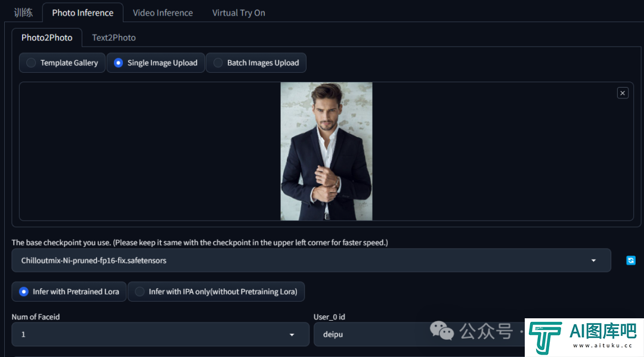Image resolution: width=644 pixels, height=357 pixels.
Task: Remove the uploaded image with X icon
Action: point(623,93)
